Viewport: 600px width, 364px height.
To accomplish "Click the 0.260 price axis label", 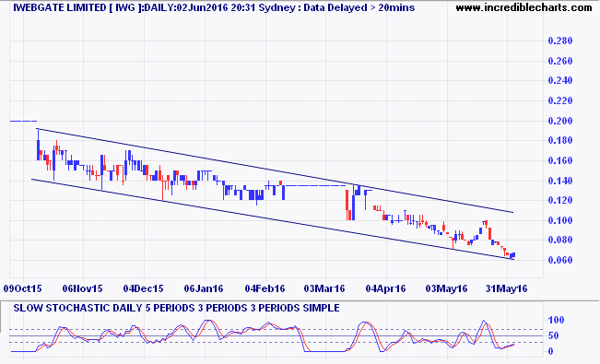I will [560, 61].
